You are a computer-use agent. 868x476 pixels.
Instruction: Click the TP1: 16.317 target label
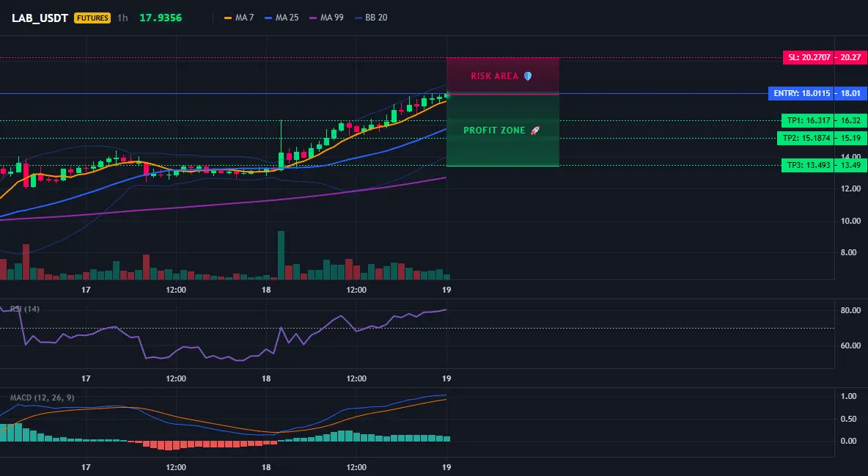coord(808,121)
